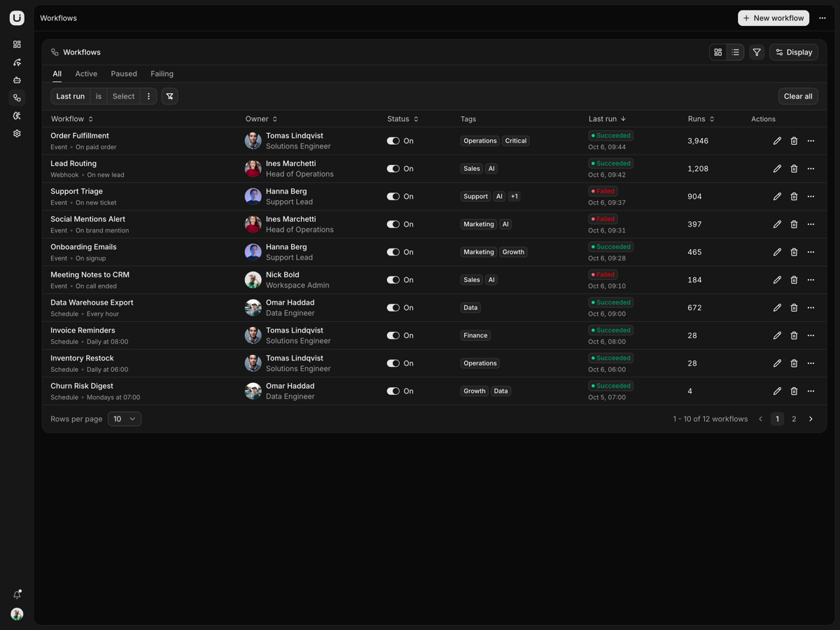Edit the Social Mentions Alert workflow
This screenshot has height=630, width=840.
click(777, 224)
